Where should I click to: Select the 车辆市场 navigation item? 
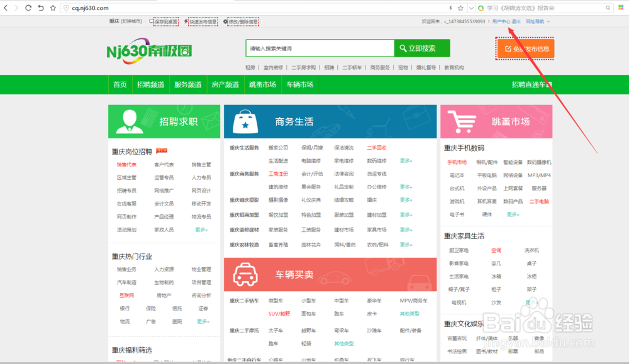(x=300, y=84)
